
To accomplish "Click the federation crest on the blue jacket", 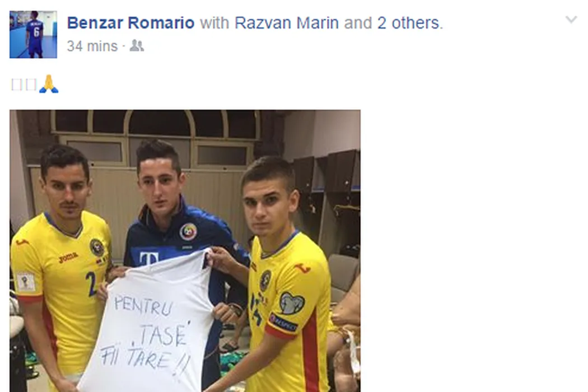I will [x=188, y=232].
